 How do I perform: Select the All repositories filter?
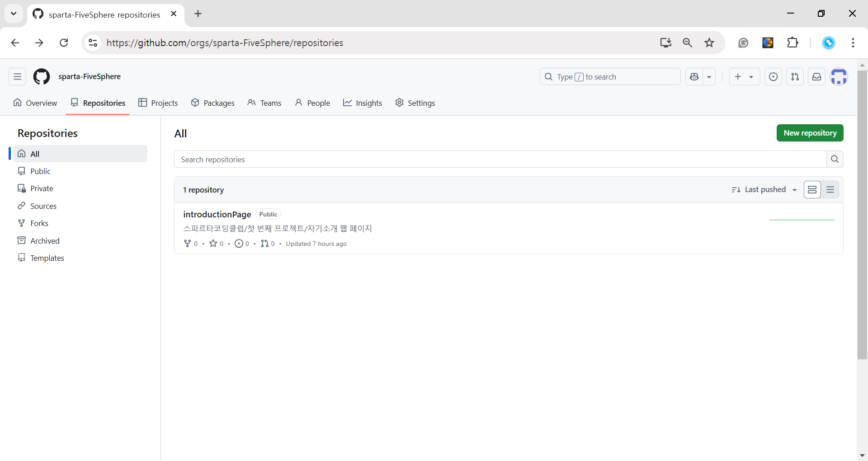tap(80, 154)
